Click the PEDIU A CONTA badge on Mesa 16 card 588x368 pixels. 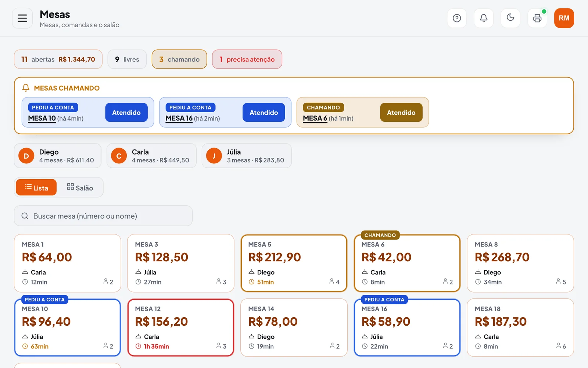pyautogui.click(x=384, y=300)
